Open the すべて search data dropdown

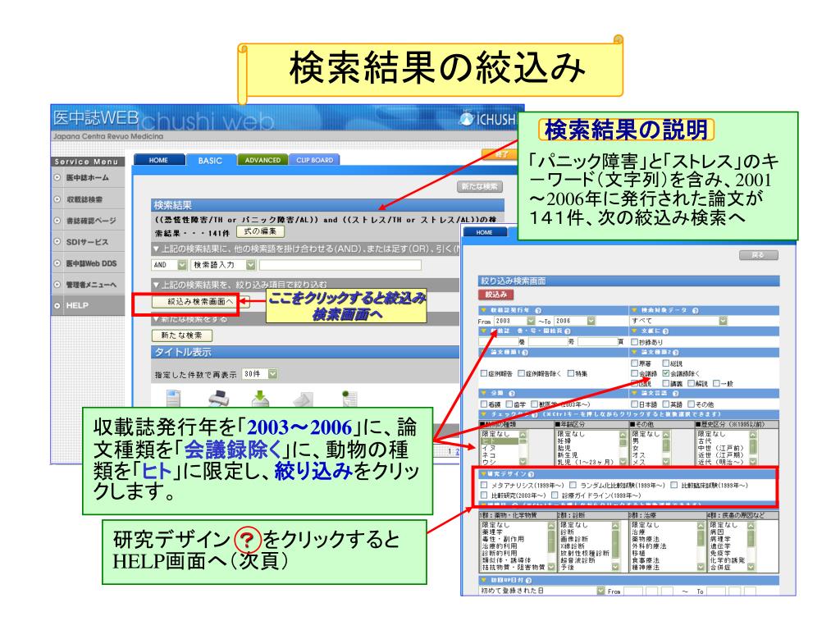click(x=678, y=321)
